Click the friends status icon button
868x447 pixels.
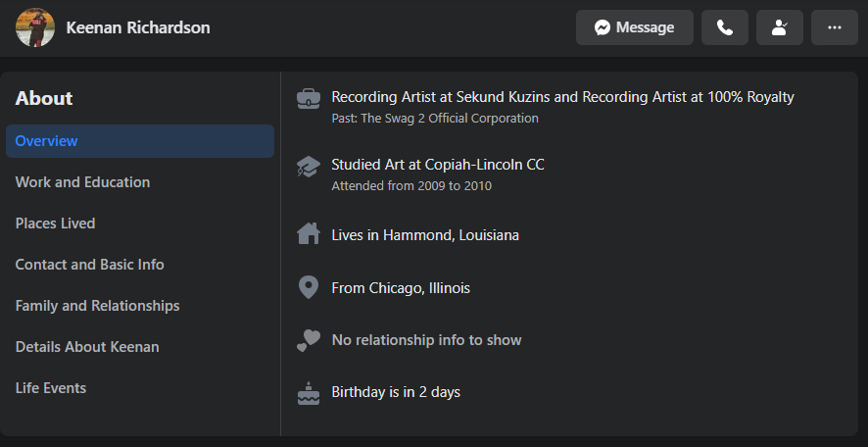[x=780, y=27]
